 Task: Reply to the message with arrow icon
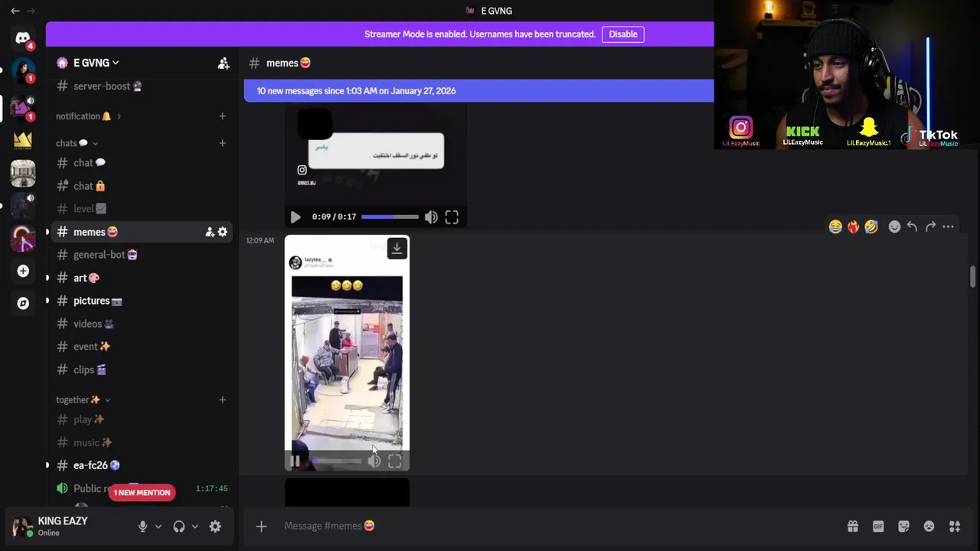coord(912,227)
